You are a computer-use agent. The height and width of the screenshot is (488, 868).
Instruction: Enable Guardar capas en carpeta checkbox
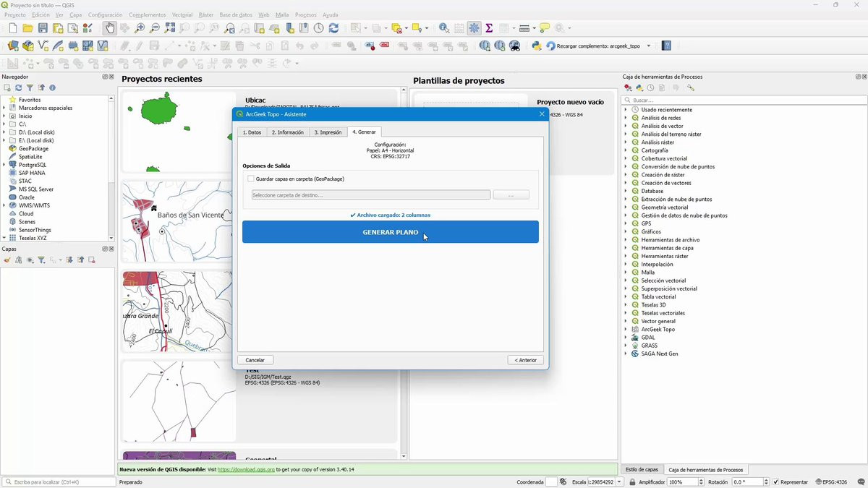[x=251, y=179]
